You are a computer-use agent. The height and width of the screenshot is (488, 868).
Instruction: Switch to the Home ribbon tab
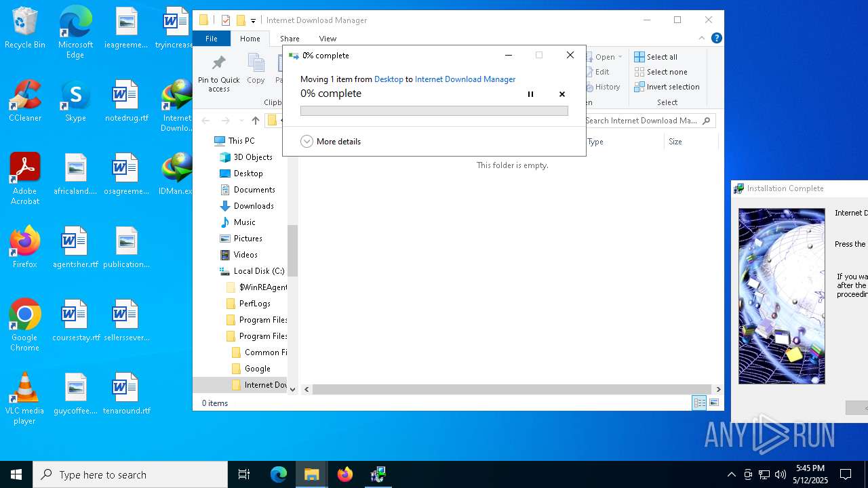(250, 39)
